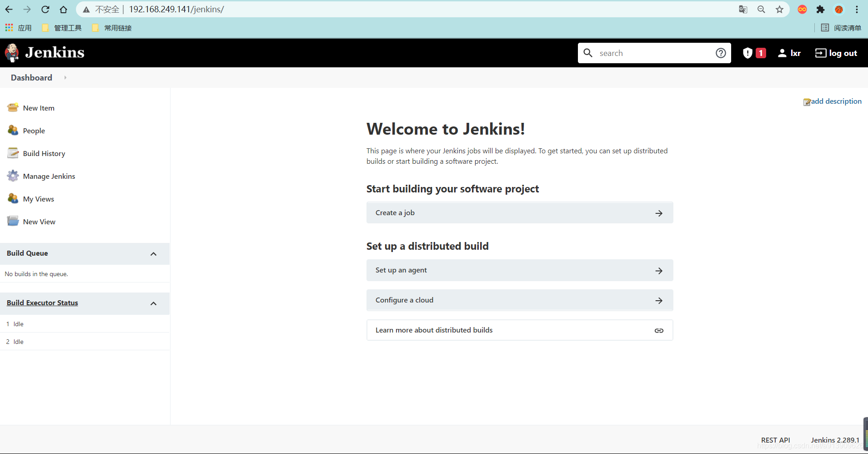Viewport: 868px width, 454px height.
Task: Open Build History from sidebar
Action: [44, 154]
